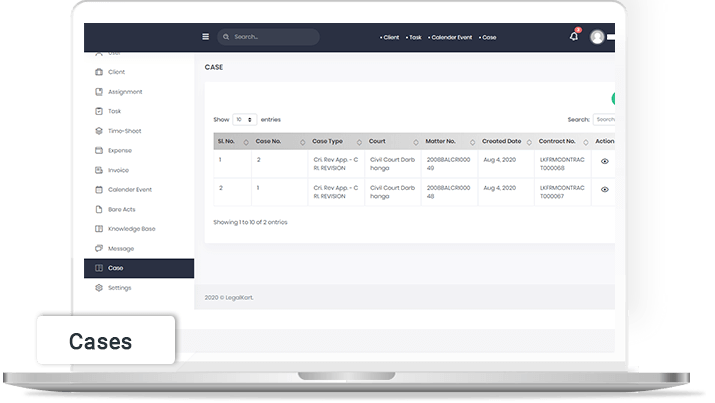Click the Message sidebar icon
The image size is (715, 403).
[x=98, y=248]
